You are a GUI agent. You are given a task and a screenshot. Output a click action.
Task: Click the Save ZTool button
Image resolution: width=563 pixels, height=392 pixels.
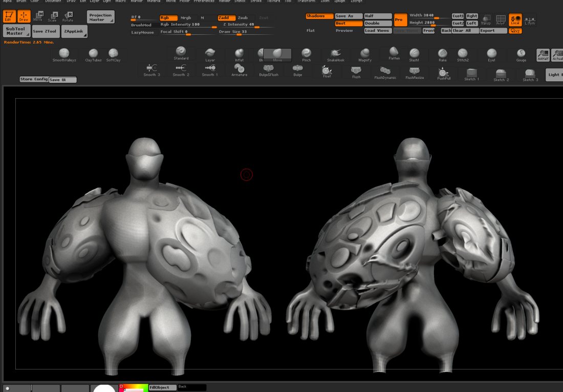pyautogui.click(x=46, y=31)
